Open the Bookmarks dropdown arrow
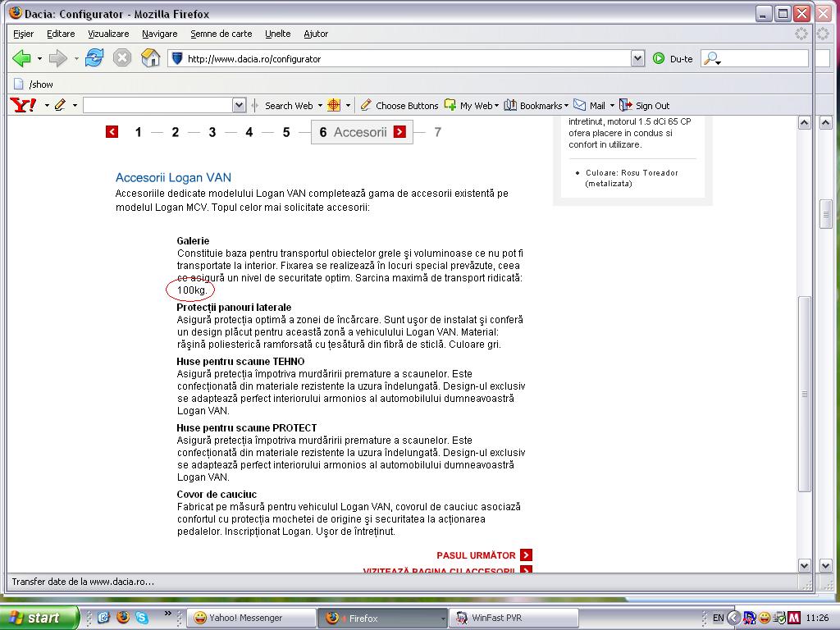This screenshot has height=630, width=840. [566, 106]
